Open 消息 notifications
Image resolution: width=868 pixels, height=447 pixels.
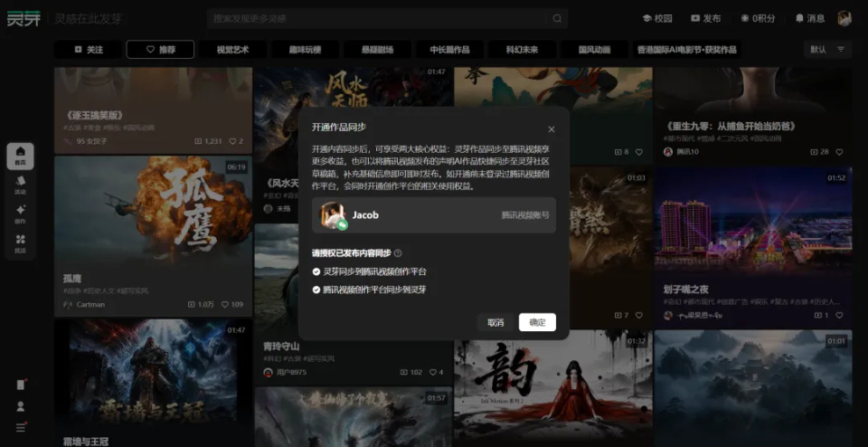810,19
